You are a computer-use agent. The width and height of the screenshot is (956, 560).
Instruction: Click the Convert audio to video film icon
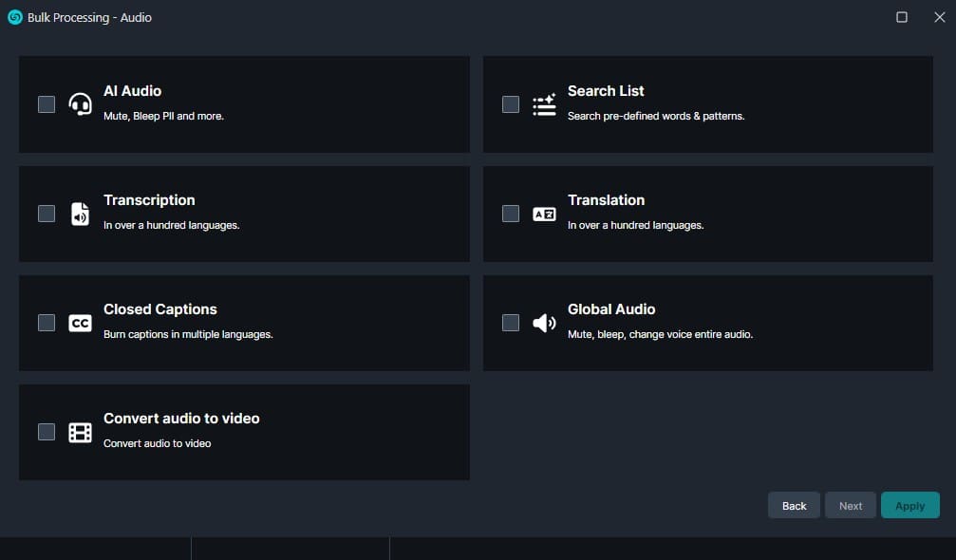(x=81, y=433)
